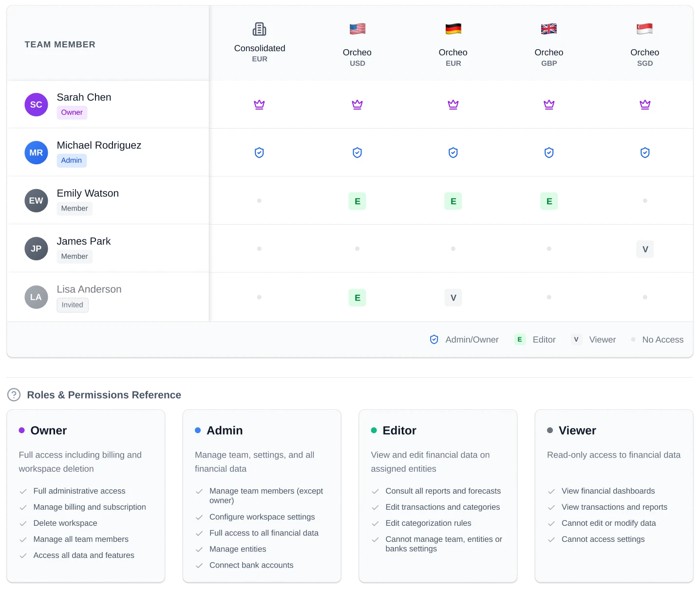
Task: Click Michael Rodriguez's shield under Orcheo USD
Action: (x=357, y=153)
